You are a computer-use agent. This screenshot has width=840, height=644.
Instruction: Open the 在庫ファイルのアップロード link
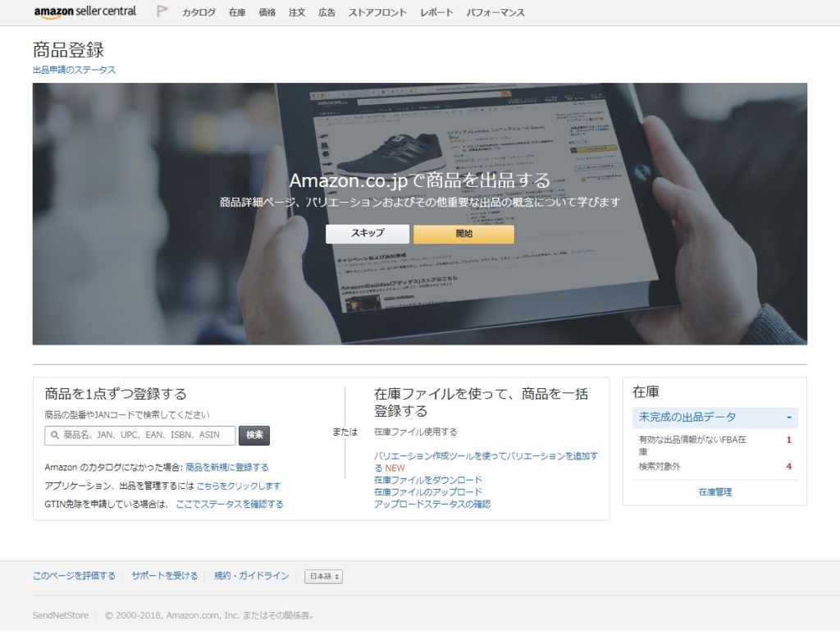(x=428, y=492)
